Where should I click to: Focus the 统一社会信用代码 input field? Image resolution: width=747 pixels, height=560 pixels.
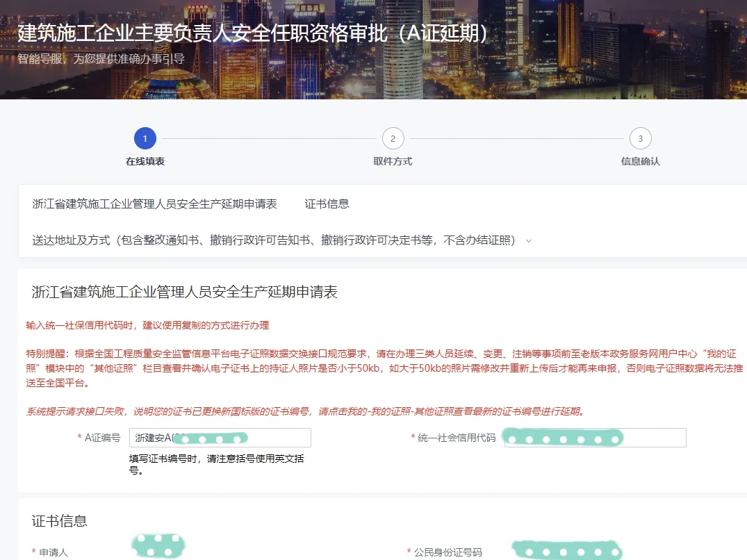[595, 438]
